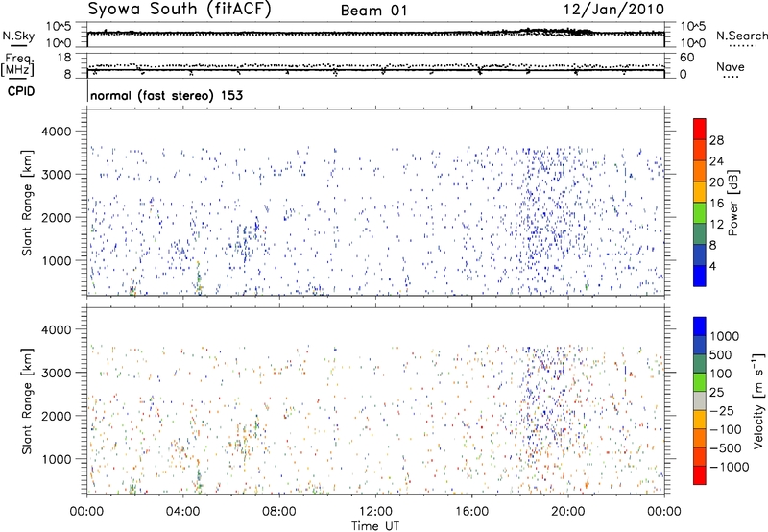This screenshot has width=768, height=532.
Task: Click the '18' frequency axis value
Action: pyautogui.click(x=64, y=58)
